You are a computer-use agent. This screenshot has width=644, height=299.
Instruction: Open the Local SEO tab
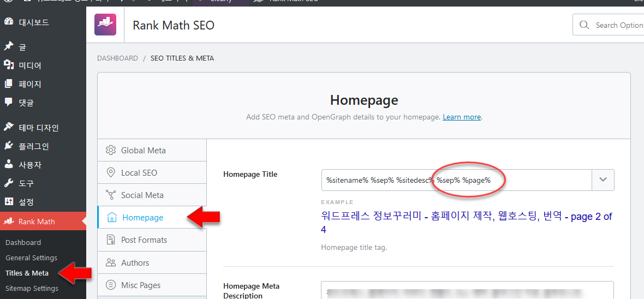click(x=152, y=172)
